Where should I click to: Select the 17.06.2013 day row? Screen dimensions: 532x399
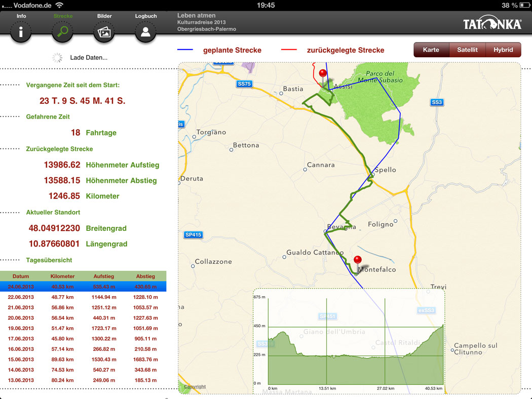tap(83, 338)
